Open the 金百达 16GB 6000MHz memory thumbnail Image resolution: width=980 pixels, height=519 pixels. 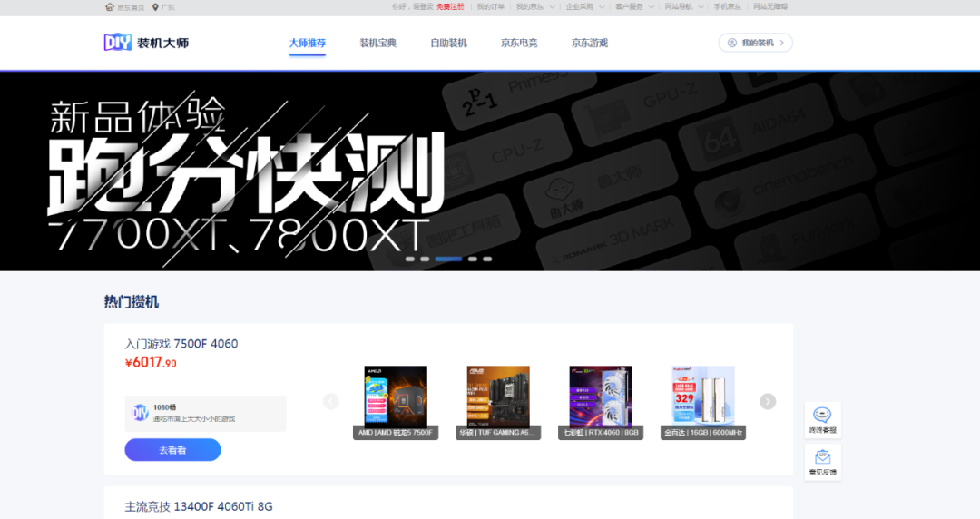703,396
